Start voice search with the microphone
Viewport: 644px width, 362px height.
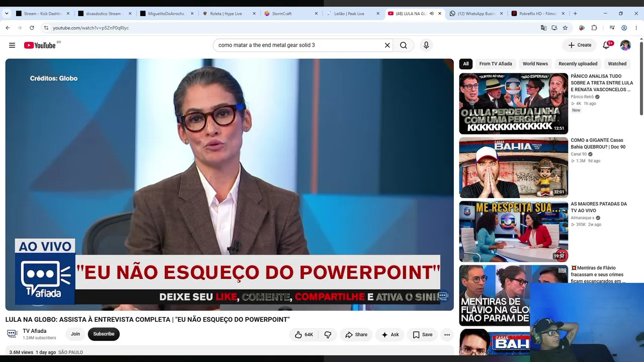coord(426,45)
